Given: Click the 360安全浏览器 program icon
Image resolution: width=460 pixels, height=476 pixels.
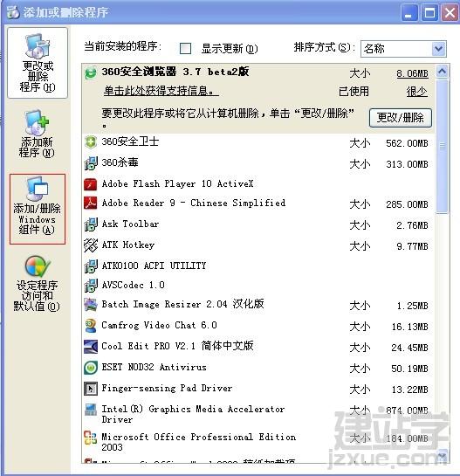Looking at the screenshot, I should pos(91,72).
